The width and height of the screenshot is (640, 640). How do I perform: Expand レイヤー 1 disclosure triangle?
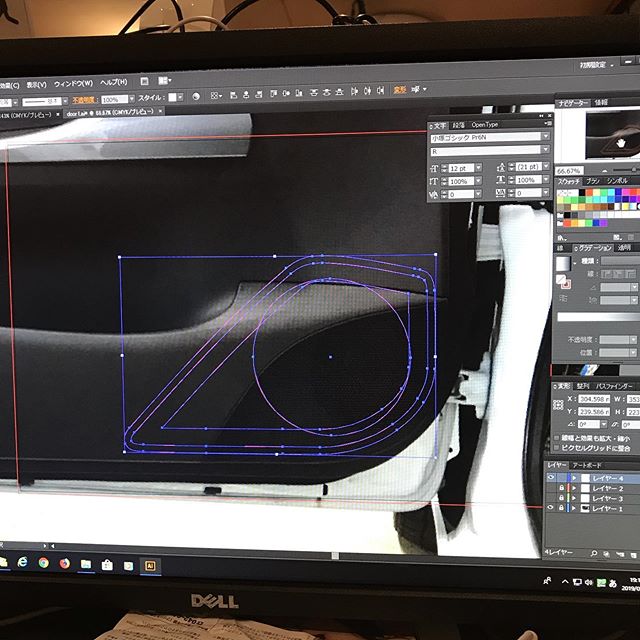point(573,508)
